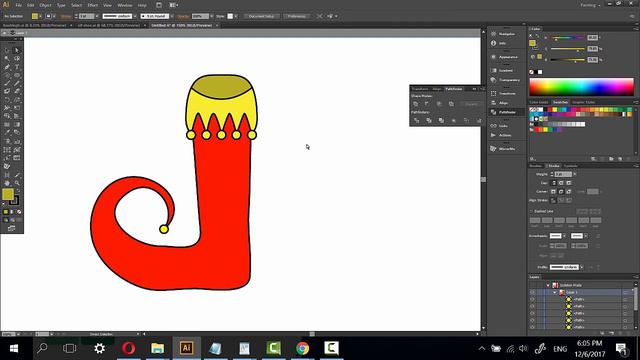Switch to the Swatches tab
The width and height of the screenshot is (640, 360).
click(560, 102)
